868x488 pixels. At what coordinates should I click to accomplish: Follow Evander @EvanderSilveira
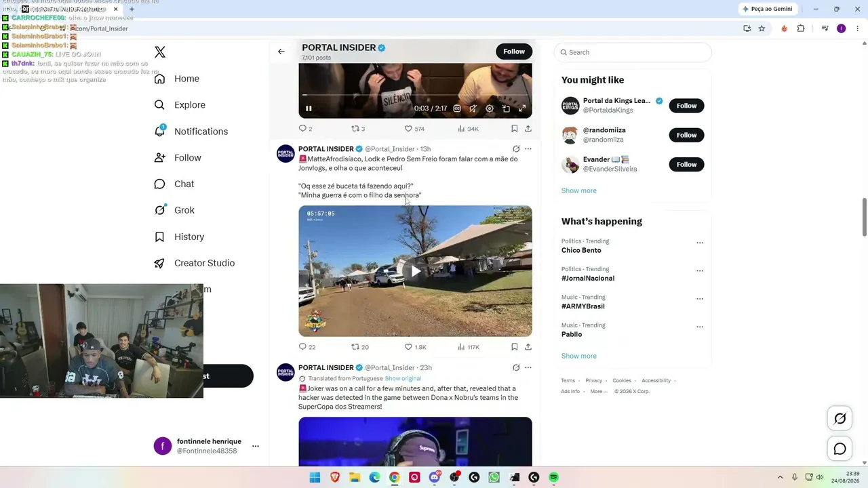pos(686,165)
